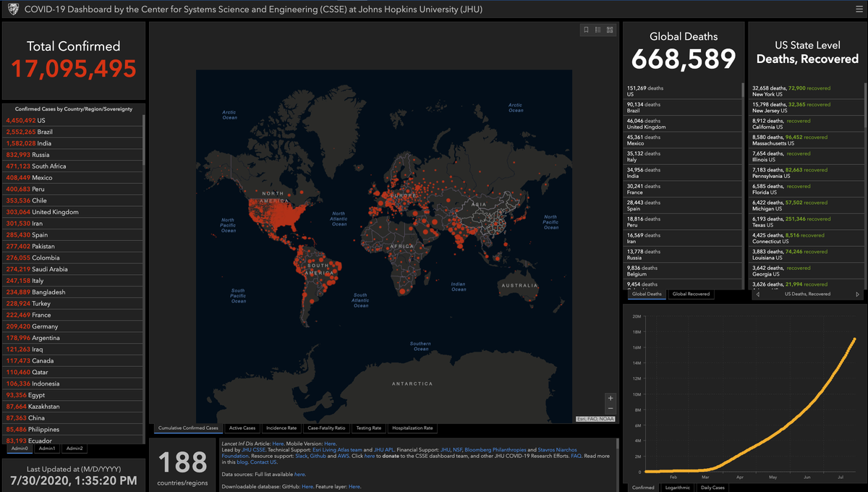
Task: Open the blog link
Action: click(x=242, y=462)
